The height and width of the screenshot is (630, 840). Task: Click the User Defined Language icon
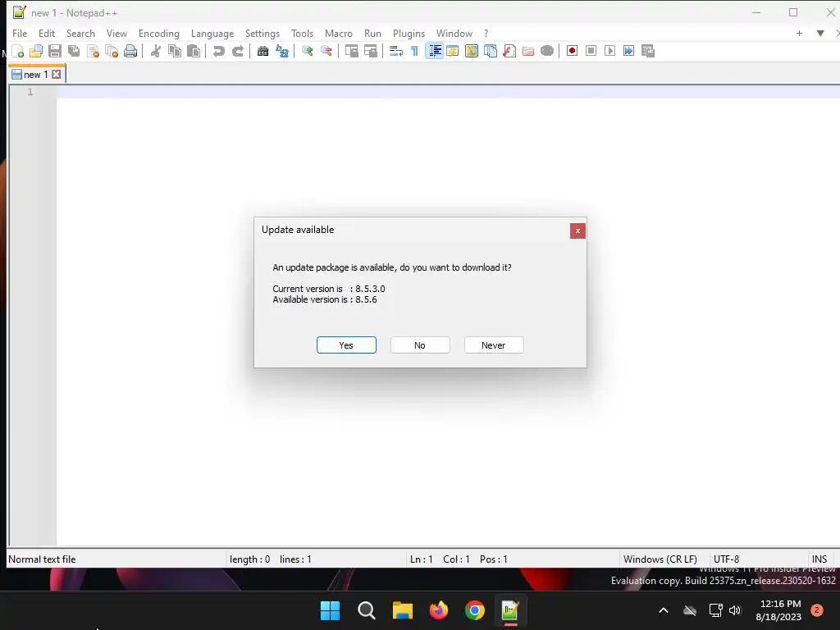click(x=453, y=51)
